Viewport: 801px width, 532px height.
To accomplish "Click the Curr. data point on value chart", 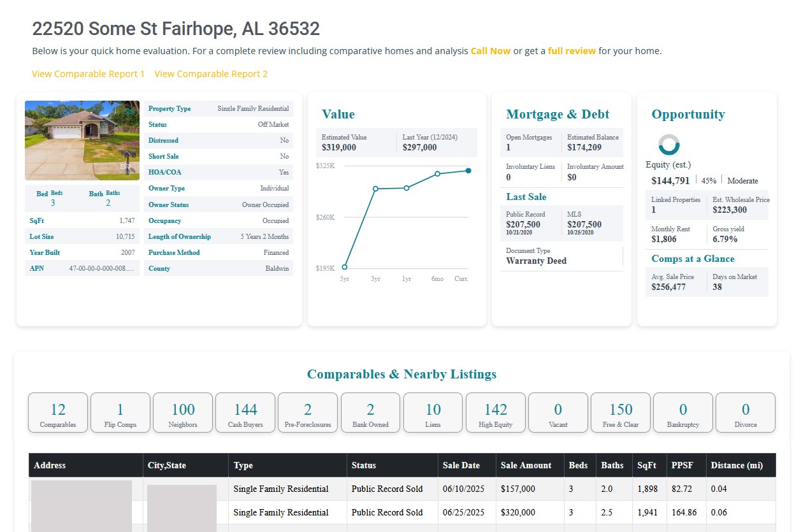I will coord(468,171).
